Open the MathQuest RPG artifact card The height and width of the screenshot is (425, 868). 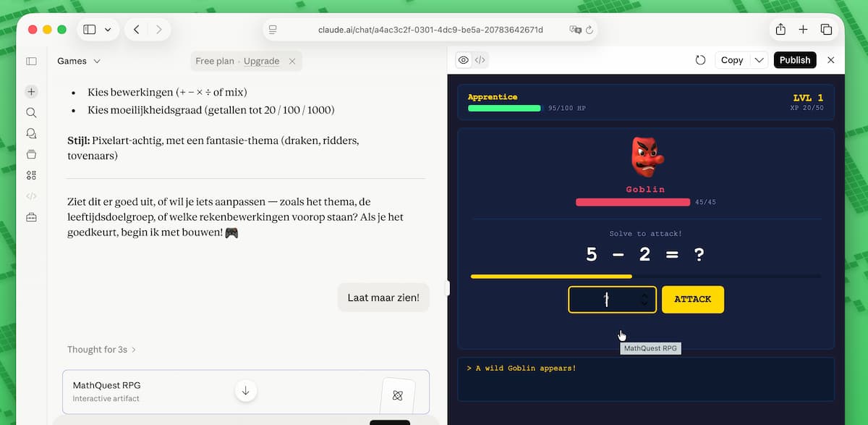coord(246,392)
